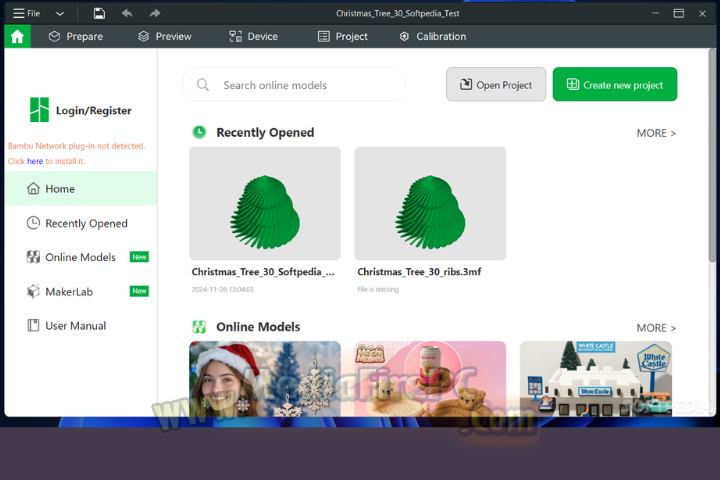The height and width of the screenshot is (480, 720).
Task: Open MakerLab from the sidebar
Action: coord(81,292)
